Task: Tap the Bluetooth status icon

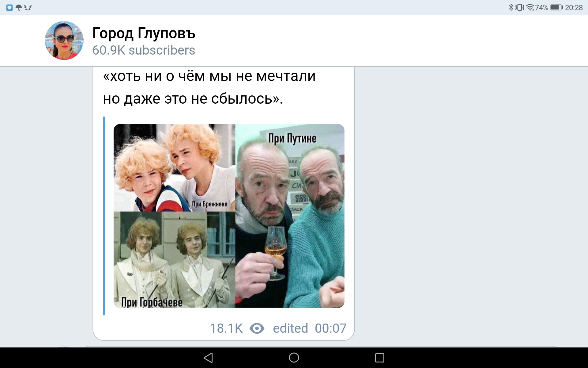Action: (511, 7)
